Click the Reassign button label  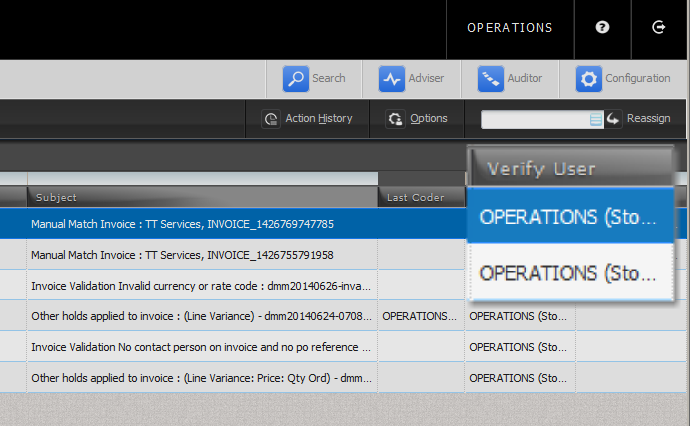(649, 119)
